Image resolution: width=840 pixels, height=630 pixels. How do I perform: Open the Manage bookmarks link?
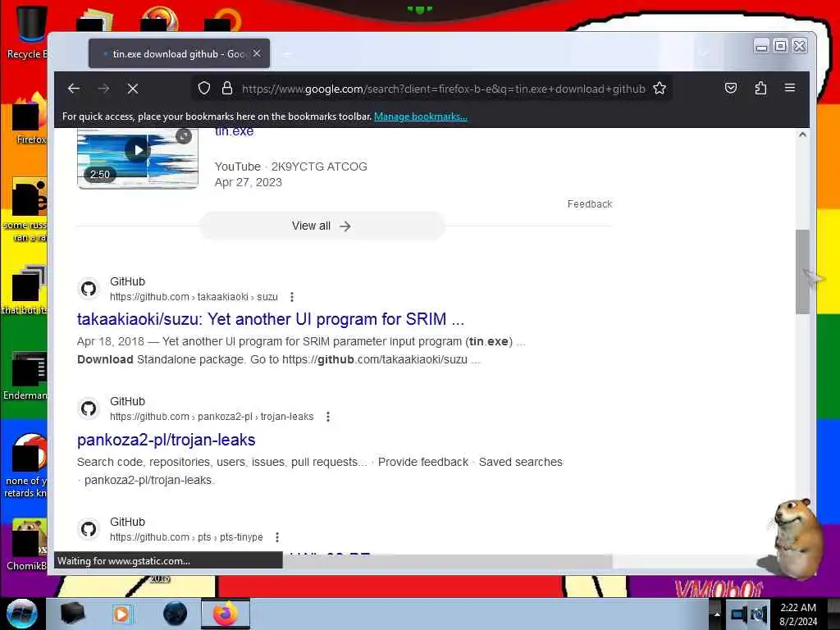click(x=421, y=116)
